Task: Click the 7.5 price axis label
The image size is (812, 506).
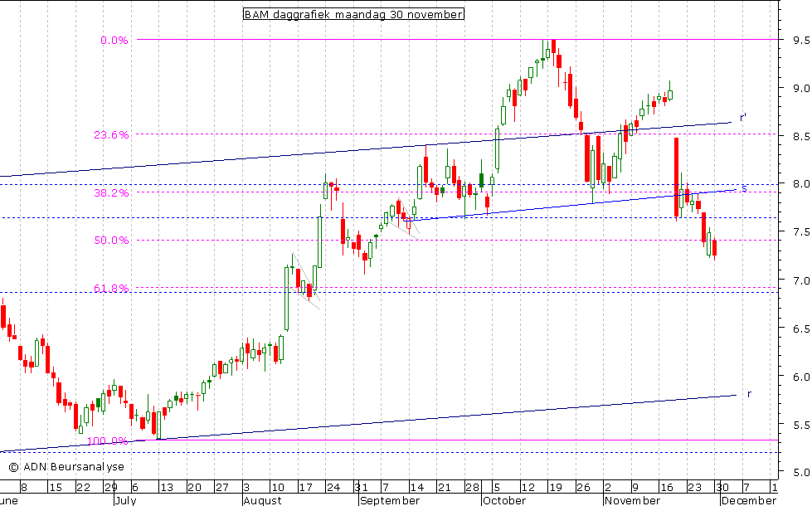Action: tap(800, 231)
